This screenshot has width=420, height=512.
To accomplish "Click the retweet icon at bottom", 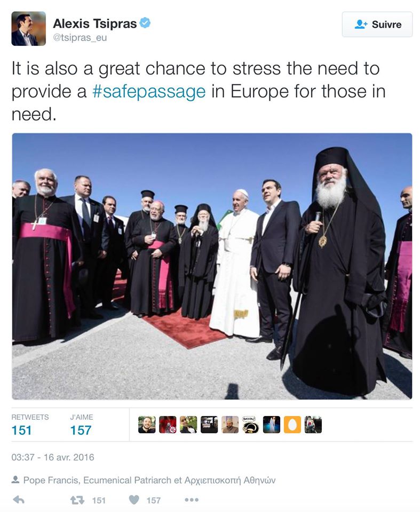I will (77, 500).
